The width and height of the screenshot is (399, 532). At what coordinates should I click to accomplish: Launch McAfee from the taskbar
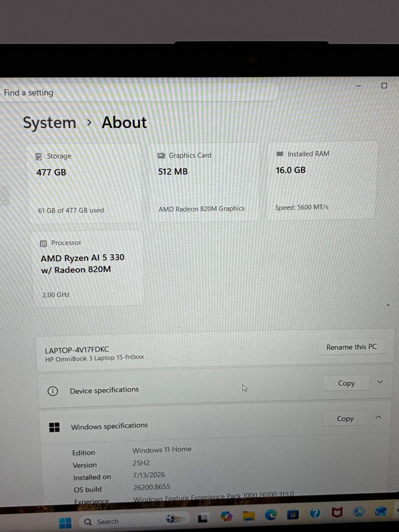(x=337, y=512)
